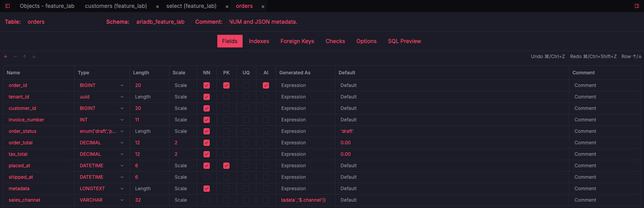
Task: Add a new field with plus icon
Action: [x=6, y=57]
